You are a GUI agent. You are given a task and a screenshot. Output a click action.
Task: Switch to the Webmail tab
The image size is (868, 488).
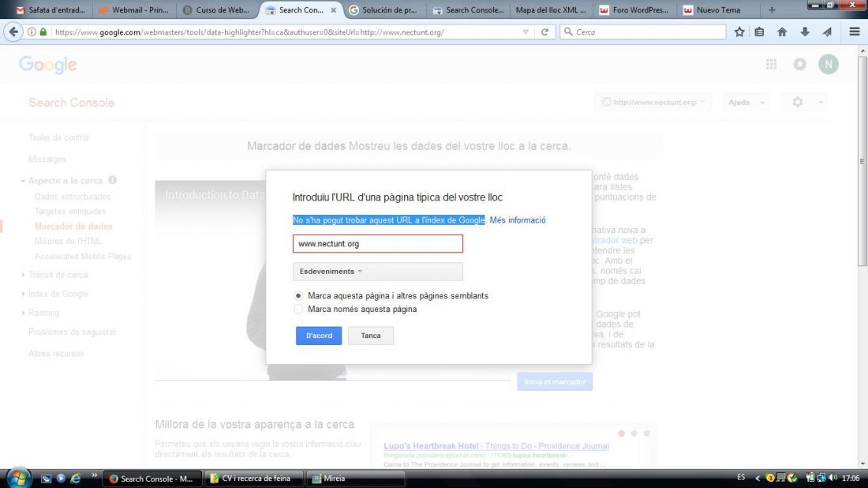coord(134,10)
